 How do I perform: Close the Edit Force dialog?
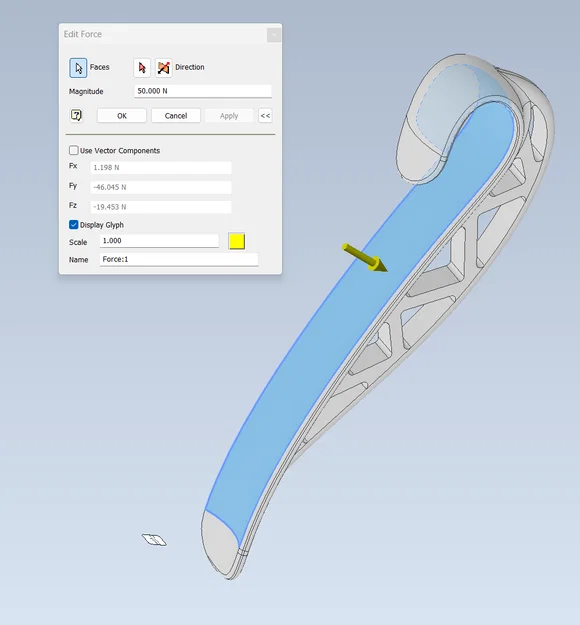[x=274, y=35]
